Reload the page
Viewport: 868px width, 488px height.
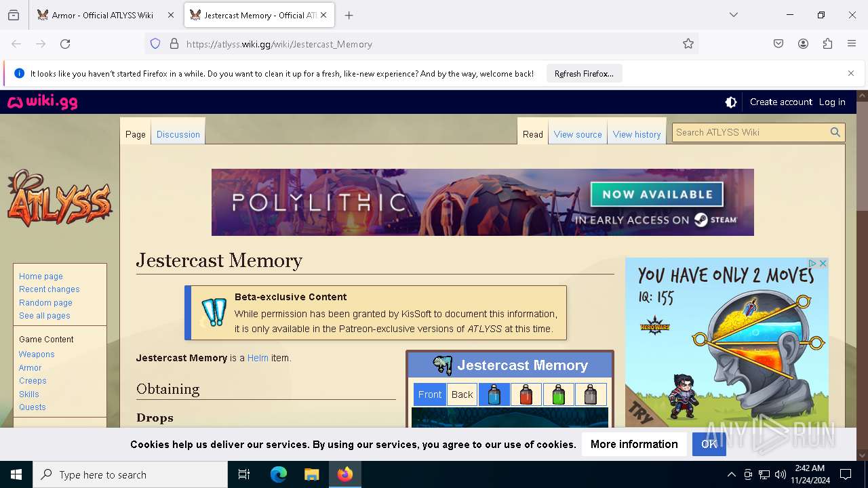pos(65,44)
